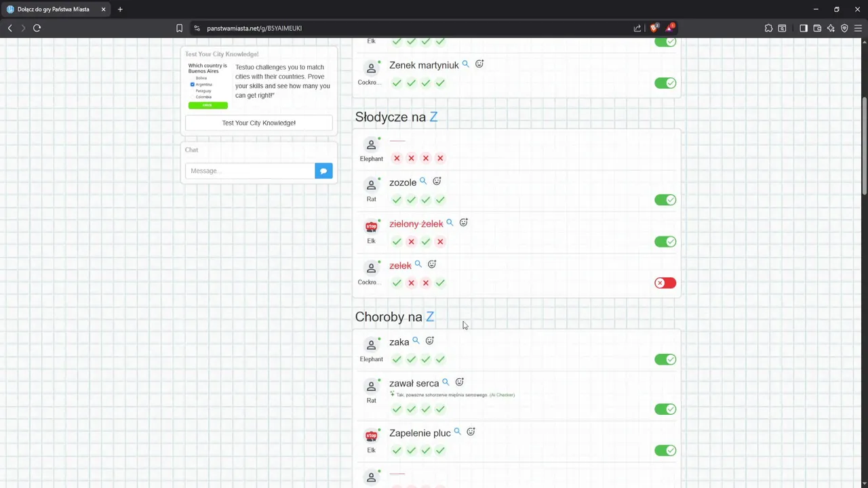Search the answer 'Zenek martyniuk' with magnifier icon

pyautogui.click(x=465, y=64)
